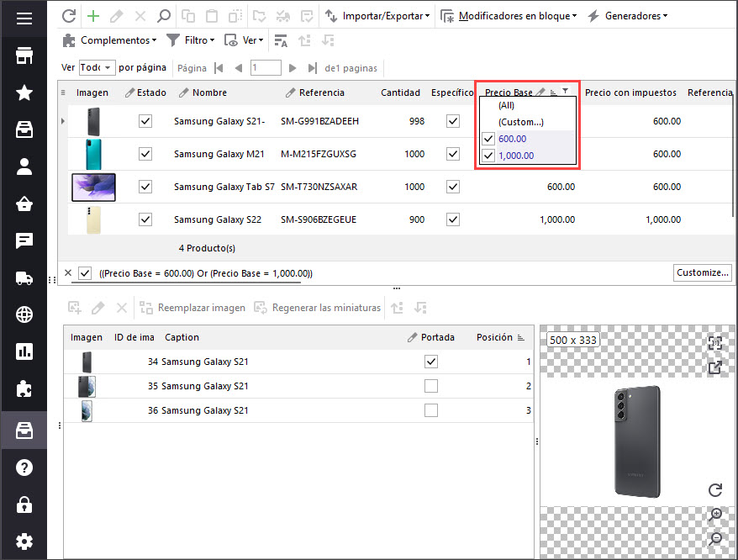
Task: Sort images by Posición column header
Action: coord(494,337)
